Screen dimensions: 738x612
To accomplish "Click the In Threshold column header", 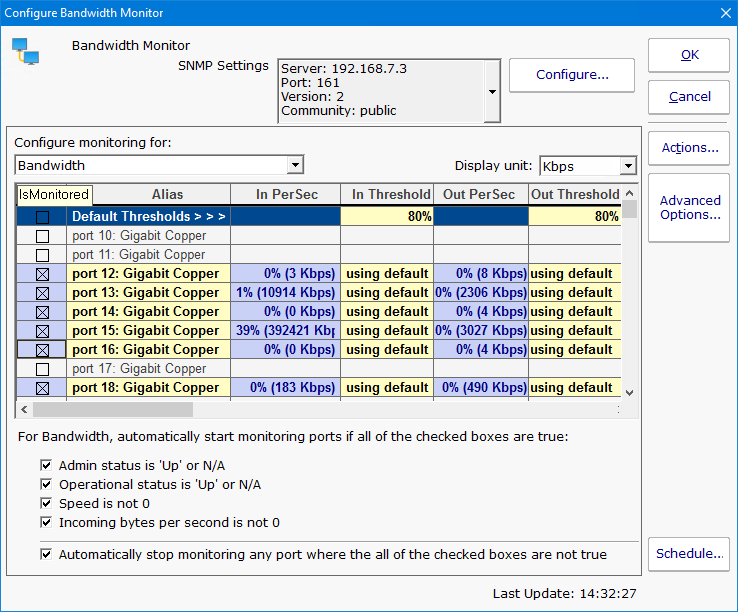I will [385, 195].
